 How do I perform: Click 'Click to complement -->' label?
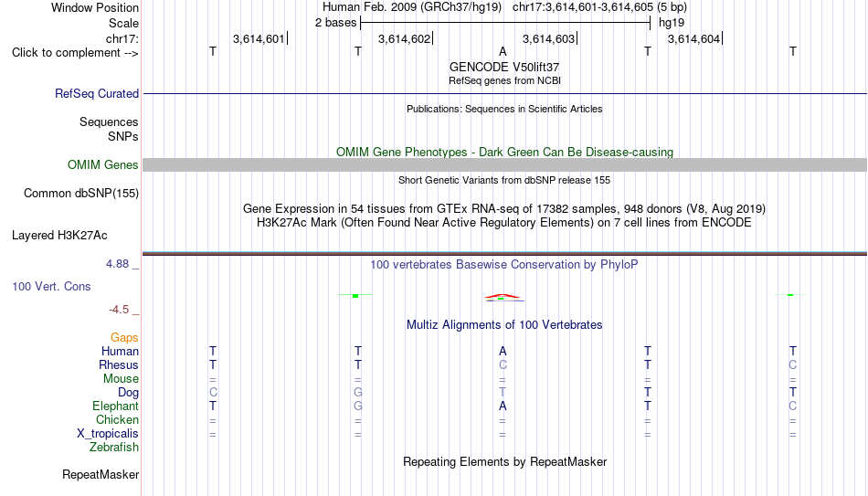click(75, 53)
